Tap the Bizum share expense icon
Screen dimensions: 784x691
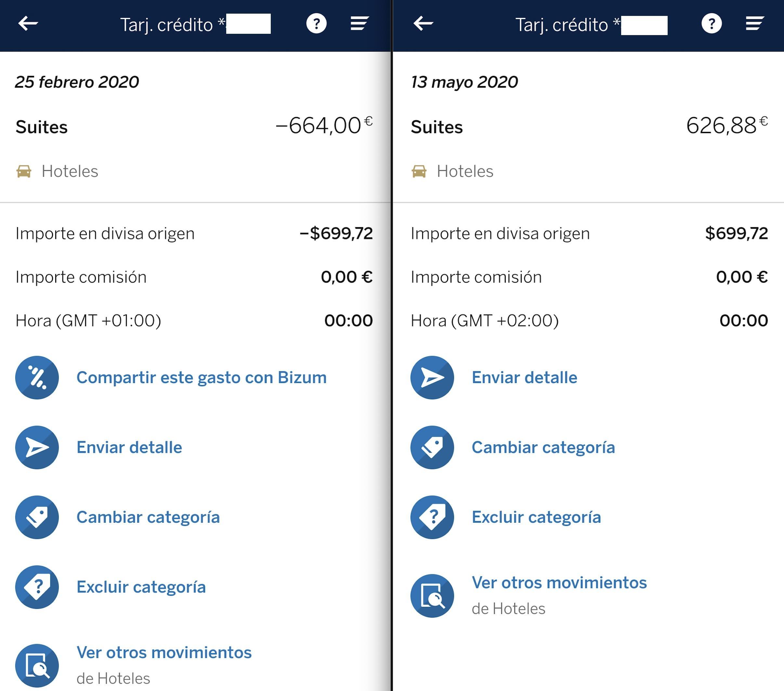[37, 377]
